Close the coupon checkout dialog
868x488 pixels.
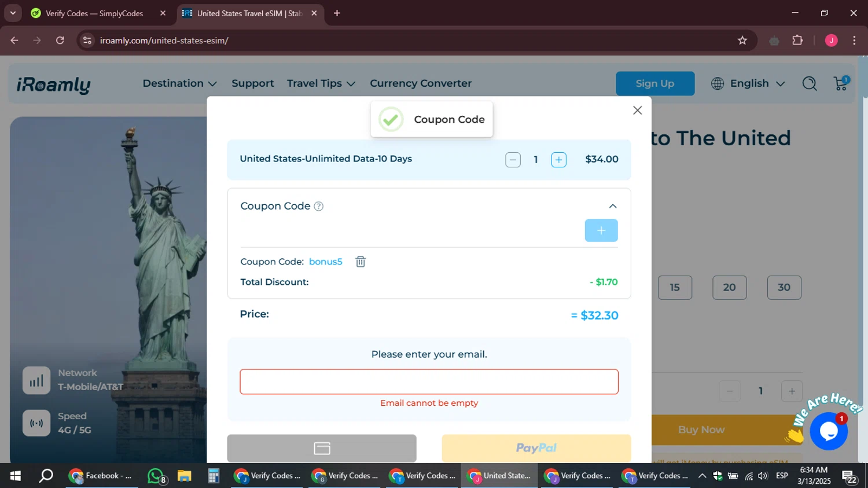[x=637, y=110]
